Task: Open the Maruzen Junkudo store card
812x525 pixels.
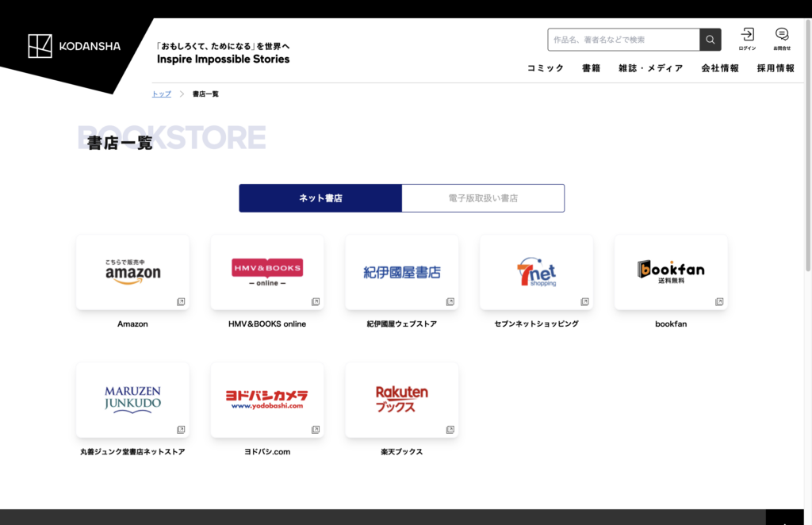Action: click(132, 400)
